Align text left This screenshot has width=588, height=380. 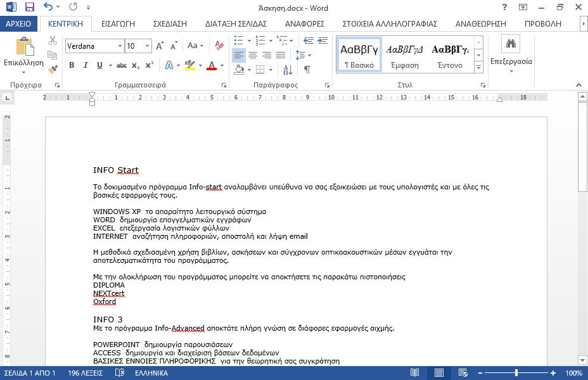coord(239,55)
